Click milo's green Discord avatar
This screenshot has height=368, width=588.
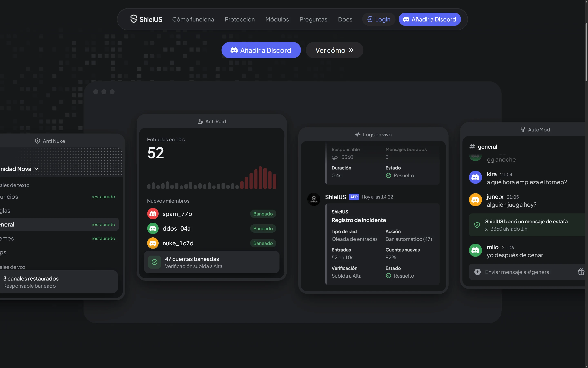tap(475, 250)
